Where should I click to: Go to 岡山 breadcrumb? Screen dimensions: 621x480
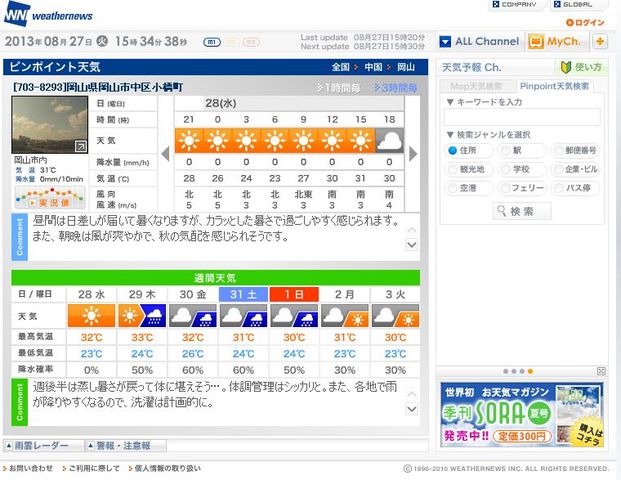point(406,67)
